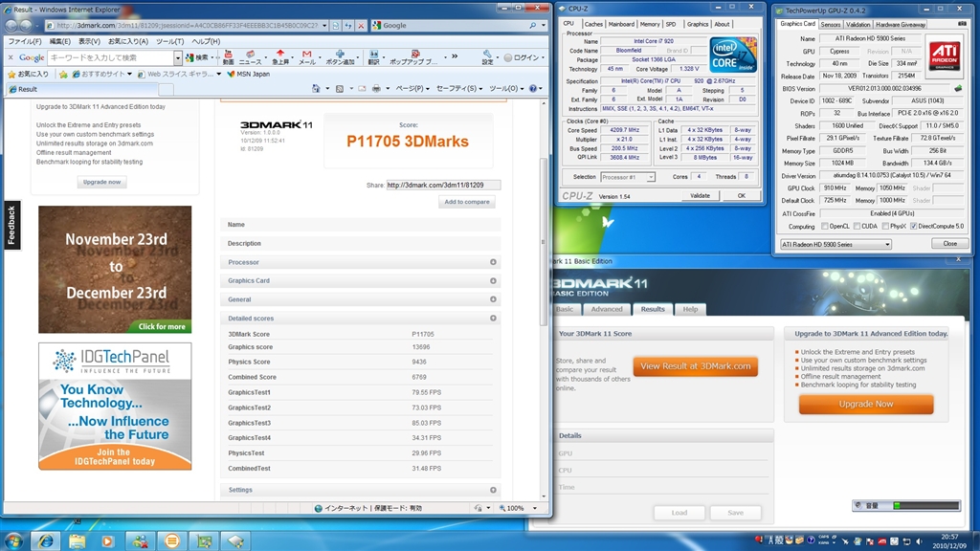Open the GPU selection dropdown in GPU-Z
Image resolution: width=980 pixels, height=551 pixels.
pyautogui.click(x=835, y=244)
